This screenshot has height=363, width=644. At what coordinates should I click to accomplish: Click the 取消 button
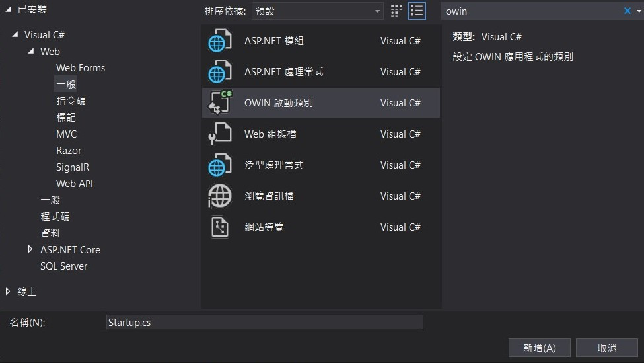coord(606,348)
